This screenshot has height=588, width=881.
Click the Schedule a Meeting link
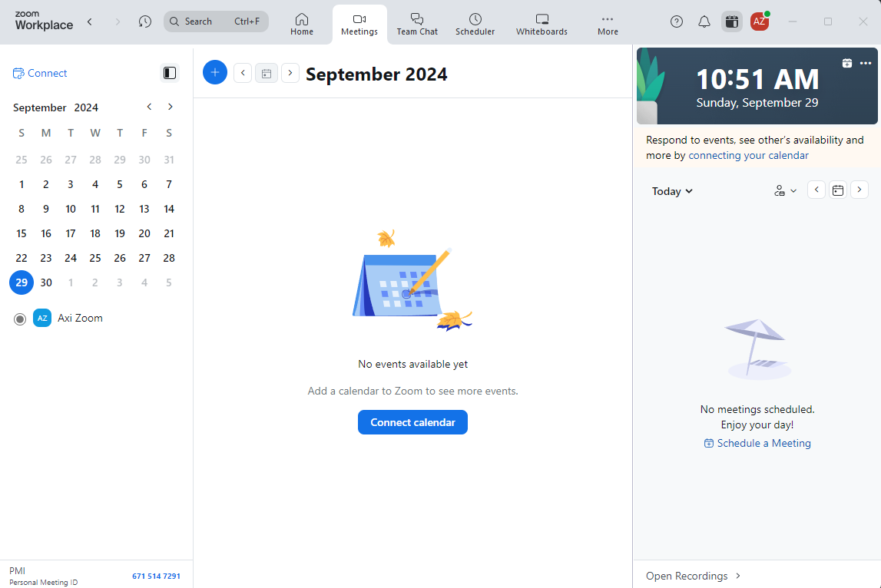pyautogui.click(x=757, y=443)
